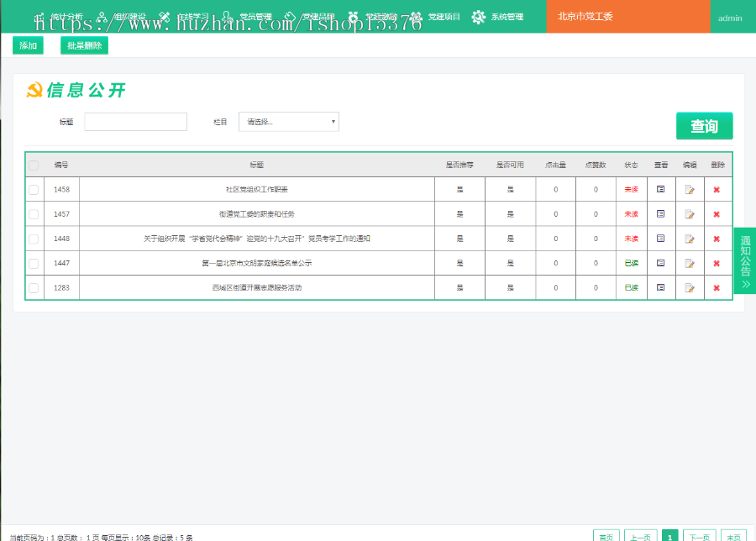The image size is (756, 541).
Task: Edit record 1447 via pencil icon
Action: coord(690,263)
